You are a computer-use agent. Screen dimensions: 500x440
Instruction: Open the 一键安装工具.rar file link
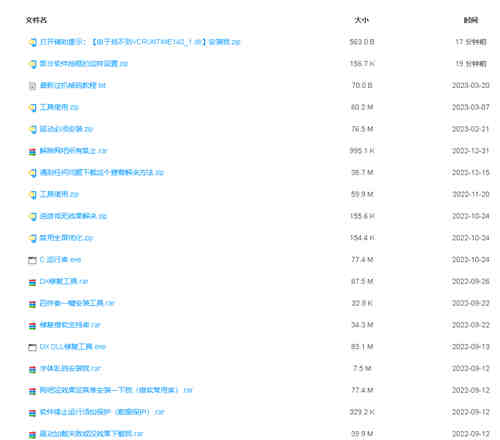pos(77,303)
